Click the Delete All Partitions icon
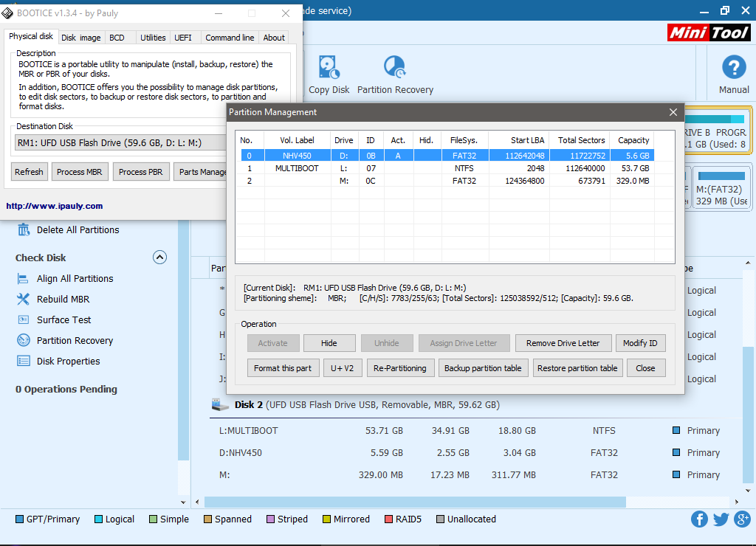The image size is (756, 546). (x=24, y=230)
